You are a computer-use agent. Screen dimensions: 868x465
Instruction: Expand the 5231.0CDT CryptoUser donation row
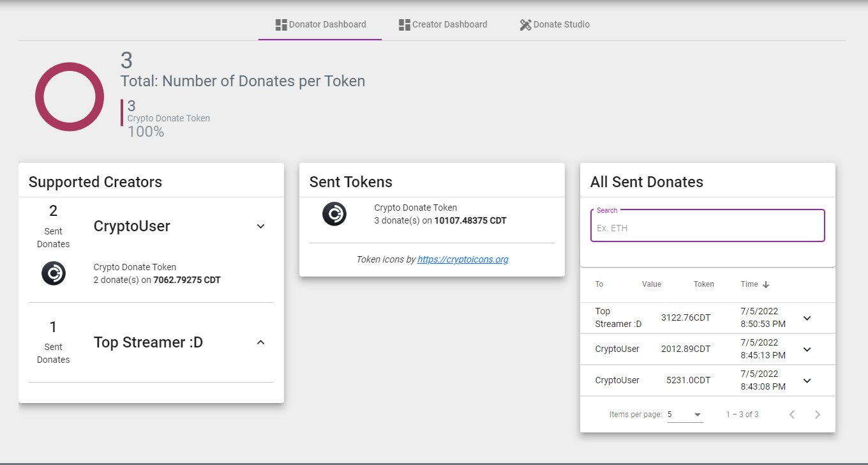click(807, 380)
